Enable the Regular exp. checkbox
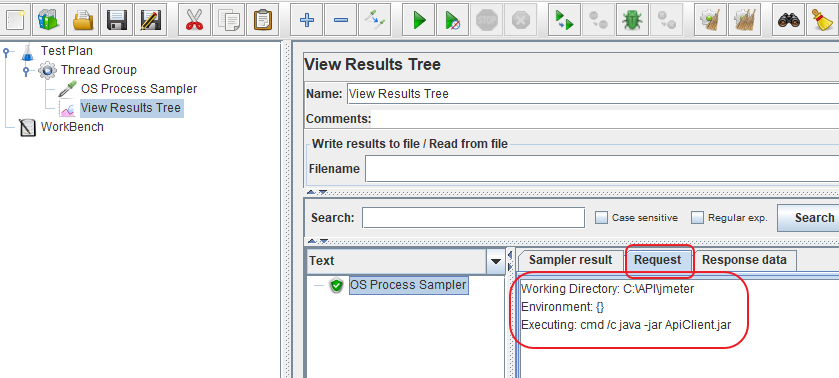Screen dimensions: 839x378 pyautogui.click(x=697, y=218)
